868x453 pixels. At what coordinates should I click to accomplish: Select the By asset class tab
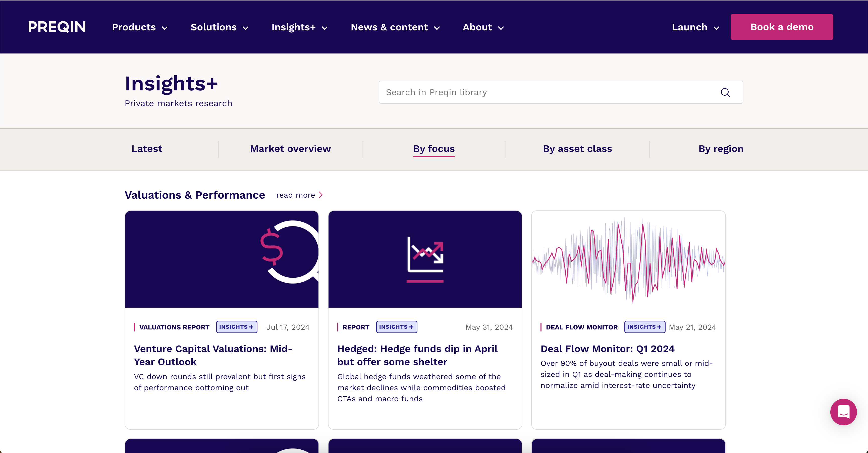[x=578, y=149]
